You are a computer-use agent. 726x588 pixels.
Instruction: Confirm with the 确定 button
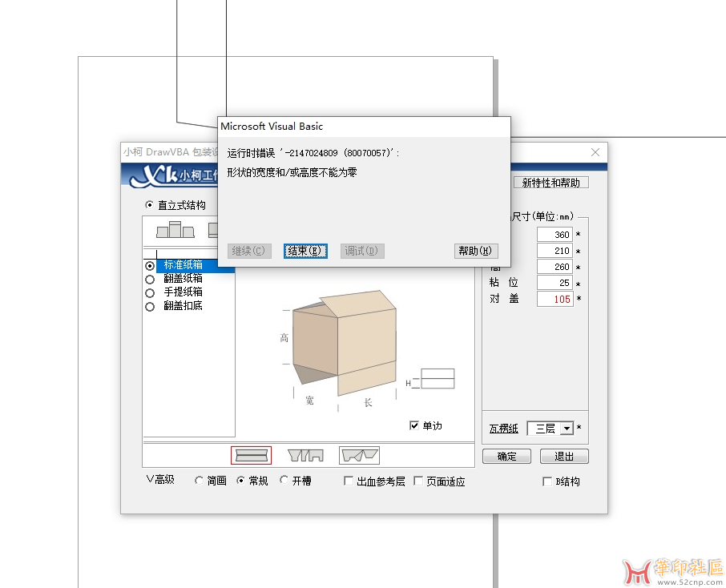(x=506, y=457)
